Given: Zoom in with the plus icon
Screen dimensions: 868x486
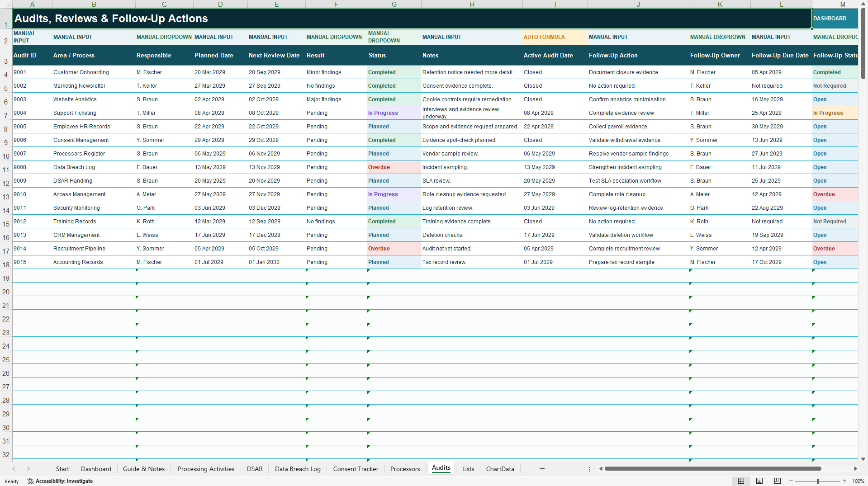Looking at the screenshot, I should pyautogui.click(x=844, y=481).
